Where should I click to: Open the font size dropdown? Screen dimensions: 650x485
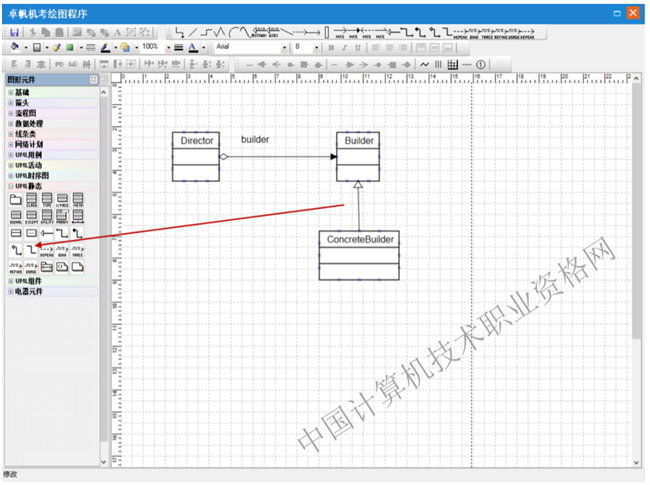click(316, 47)
